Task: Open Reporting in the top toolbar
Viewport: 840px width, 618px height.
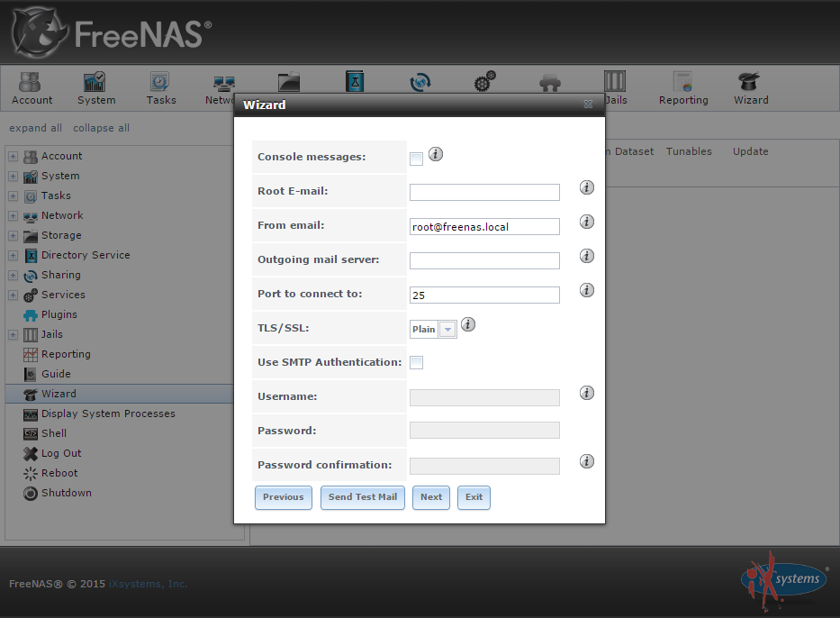Action: pyautogui.click(x=683, y=88)
